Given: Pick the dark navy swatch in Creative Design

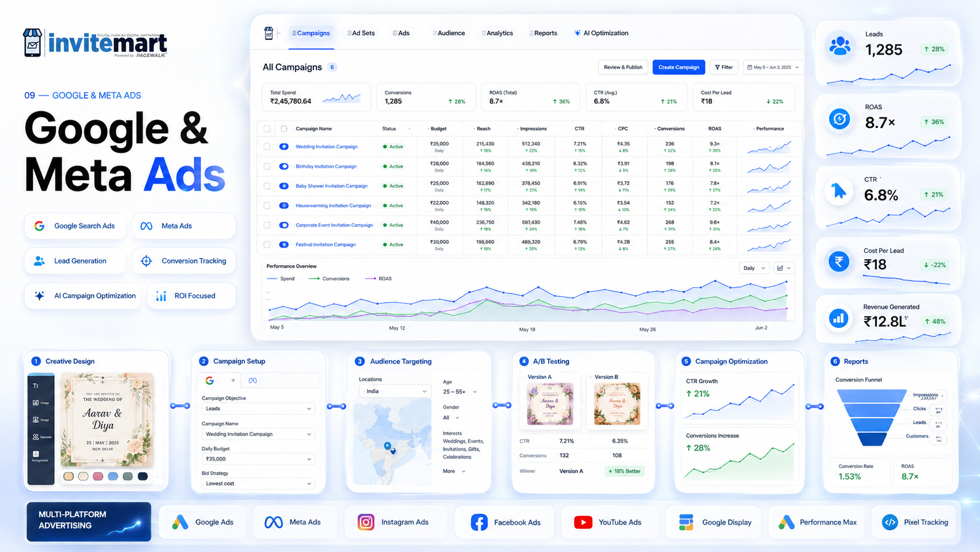Looking at the screenshot, I should tap(142, 476).
